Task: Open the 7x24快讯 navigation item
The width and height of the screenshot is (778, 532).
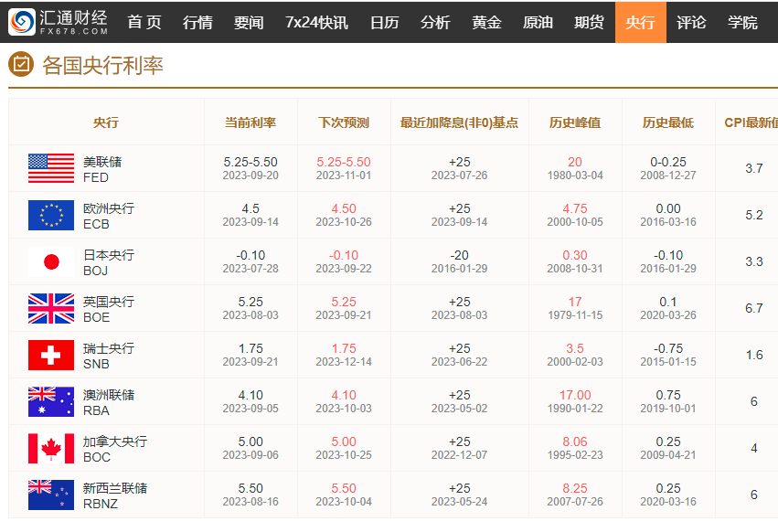Action: pyautogui.click(x=316, y=22)
